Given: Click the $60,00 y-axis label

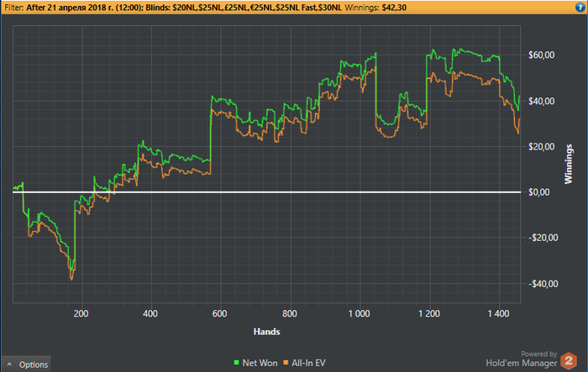Looking at the screenshot, I should pyautogui.click(x=542, y=55).
